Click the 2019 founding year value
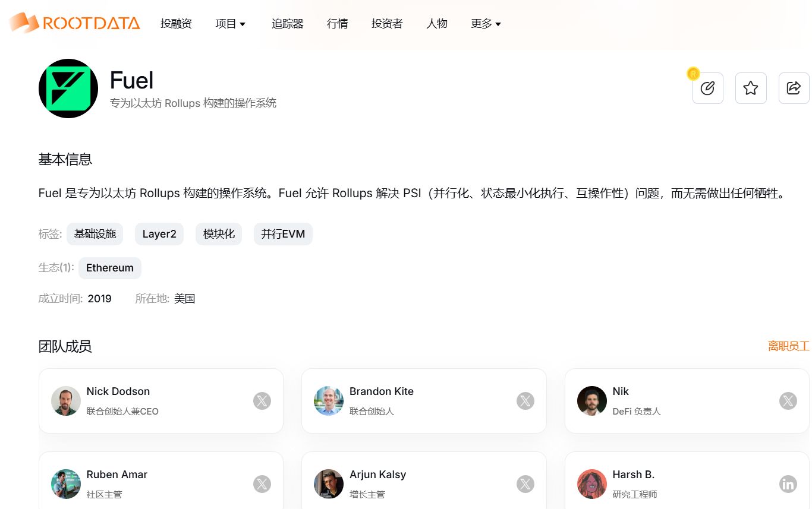Screen dimensions: 812x509 click(100, 299)
